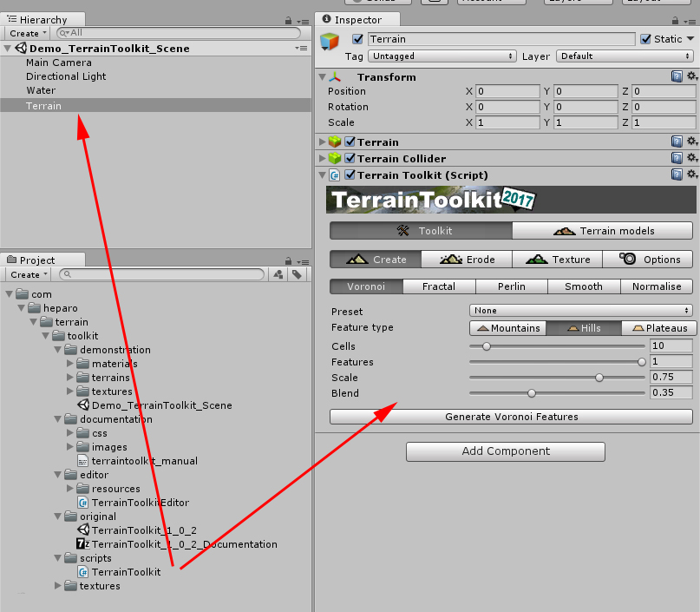Select the Hills feature type

pos(584,328)
